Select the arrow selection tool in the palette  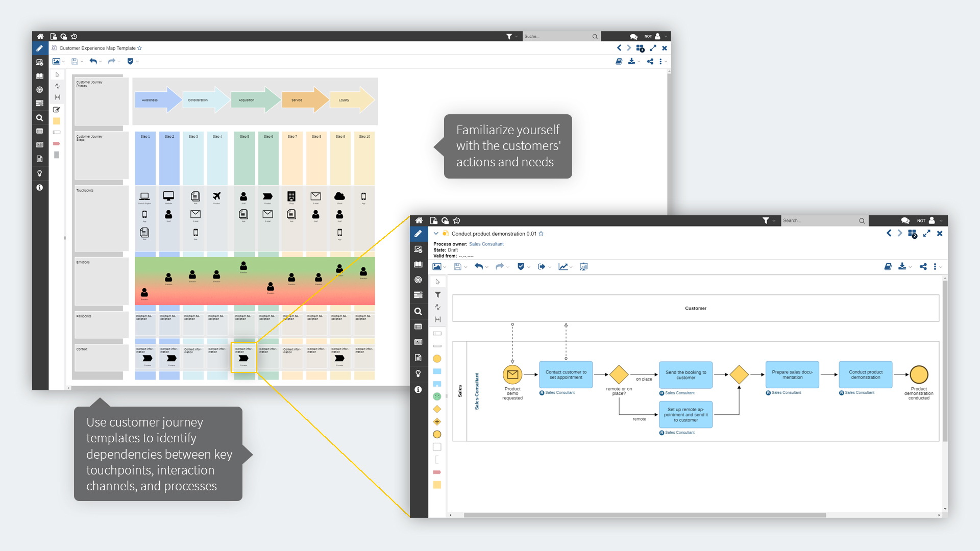point(437,281)
